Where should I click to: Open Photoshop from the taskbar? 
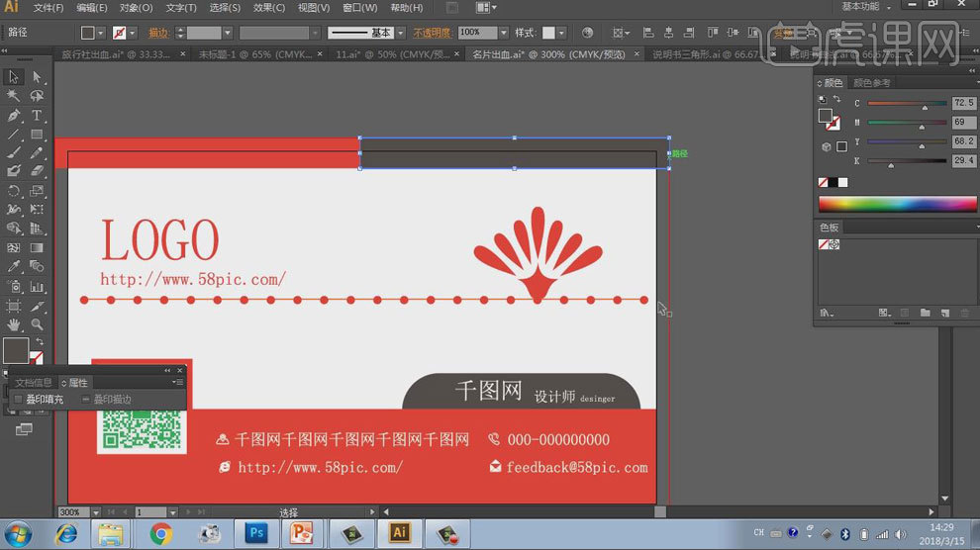click(256, 534)
